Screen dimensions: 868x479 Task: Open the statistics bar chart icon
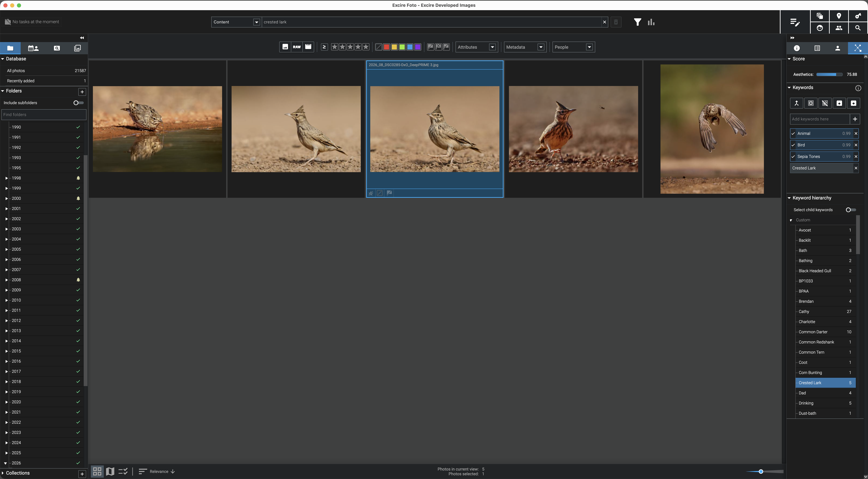(x=651, y=22)
